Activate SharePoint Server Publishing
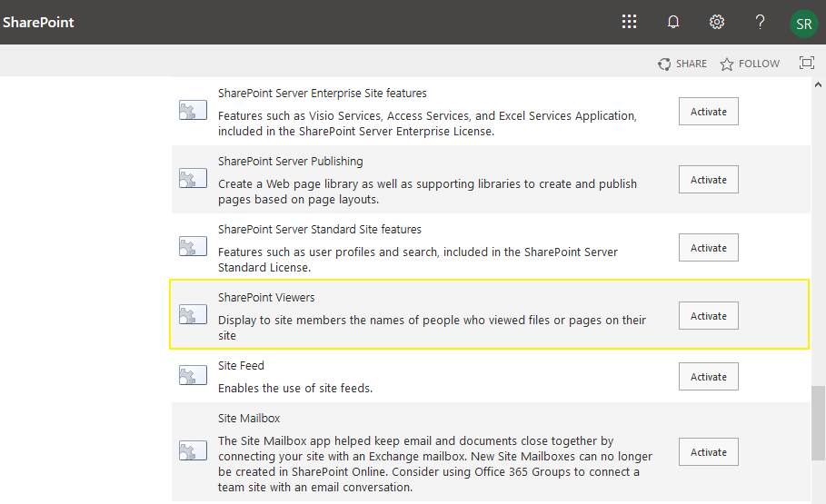The height and width of the screenshot is (504, 826). click(708, 180)
